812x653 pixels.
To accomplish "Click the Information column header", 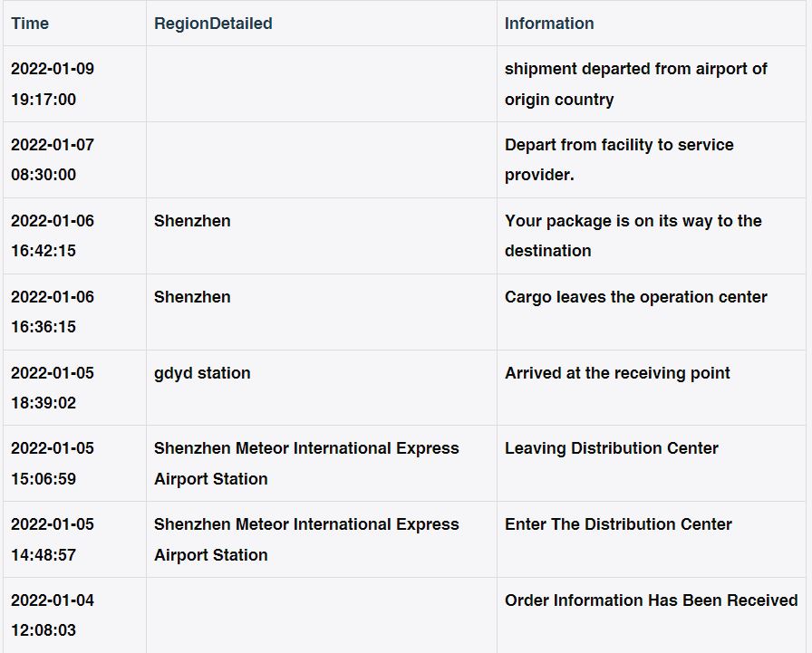I will [549, 24].
